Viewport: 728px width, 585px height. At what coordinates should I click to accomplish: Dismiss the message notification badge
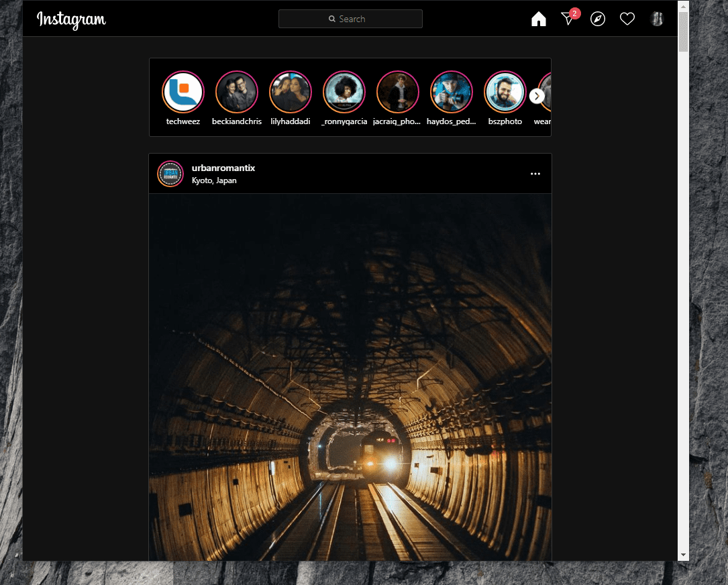click(x=574, y=12)
